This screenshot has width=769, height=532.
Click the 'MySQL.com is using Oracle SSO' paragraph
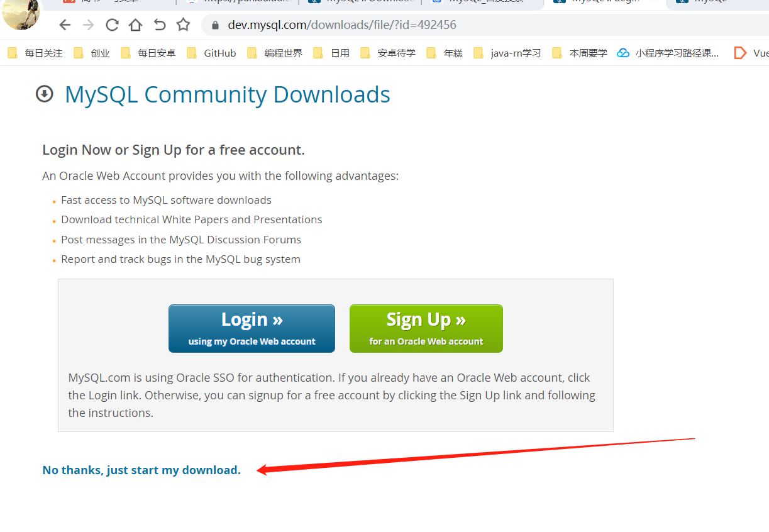332,395
